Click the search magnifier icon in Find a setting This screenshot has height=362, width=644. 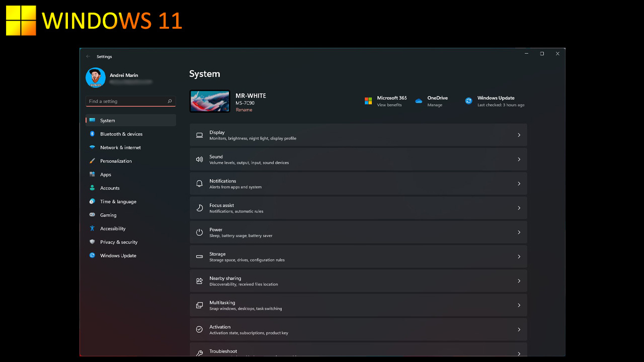170,101
